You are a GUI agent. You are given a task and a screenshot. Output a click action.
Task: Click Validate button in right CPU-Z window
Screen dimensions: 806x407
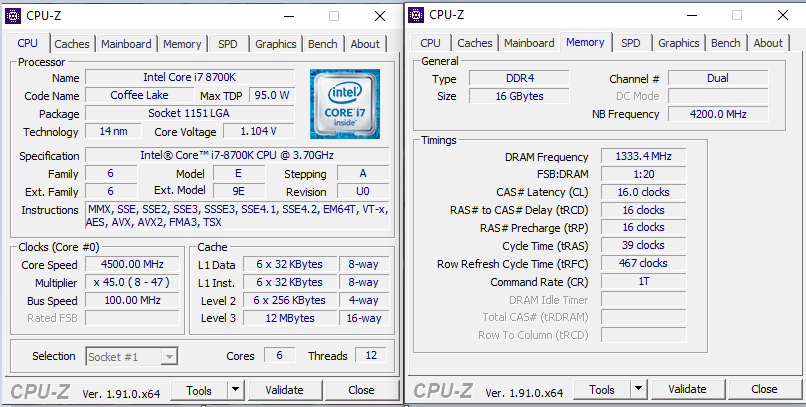pyautogui.click(x=687, y=390)
